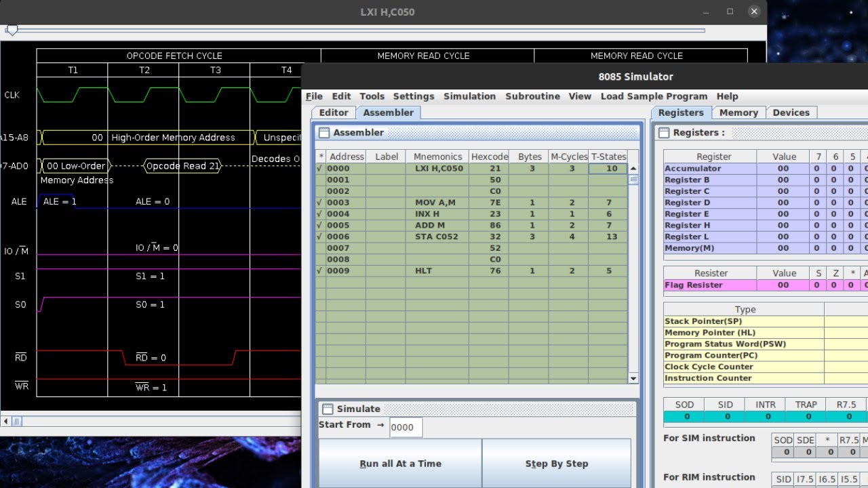Screen dimensions: 868x488
Task: Click the Start From address field
Action: tap(406, 427)
